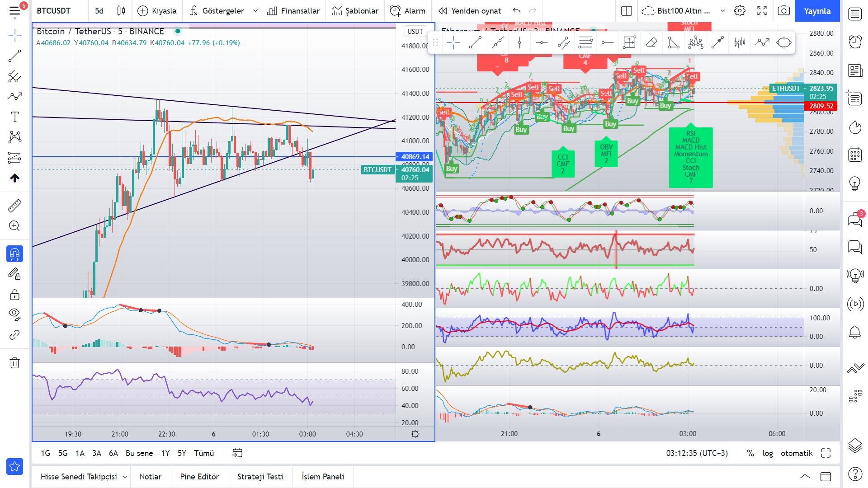Expand the Göstergeler dropdown arrow
The image size is (868, 488).
pyautogui.click(x=255, y=11)
